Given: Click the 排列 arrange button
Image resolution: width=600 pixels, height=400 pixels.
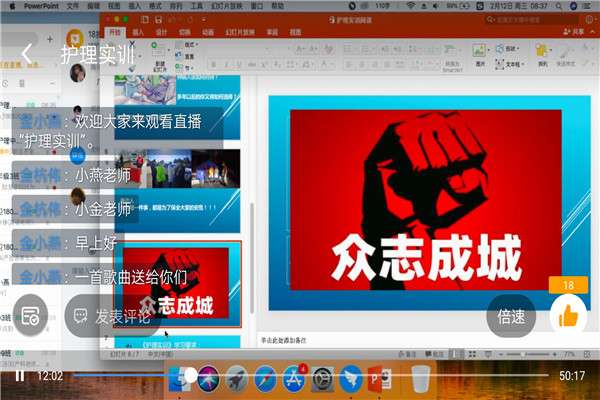Looking at the screenshot, I should coord(542,55).
